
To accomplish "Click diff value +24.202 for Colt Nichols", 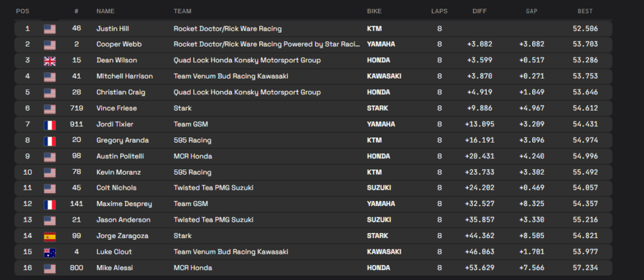I will click(x=480, y=188).
